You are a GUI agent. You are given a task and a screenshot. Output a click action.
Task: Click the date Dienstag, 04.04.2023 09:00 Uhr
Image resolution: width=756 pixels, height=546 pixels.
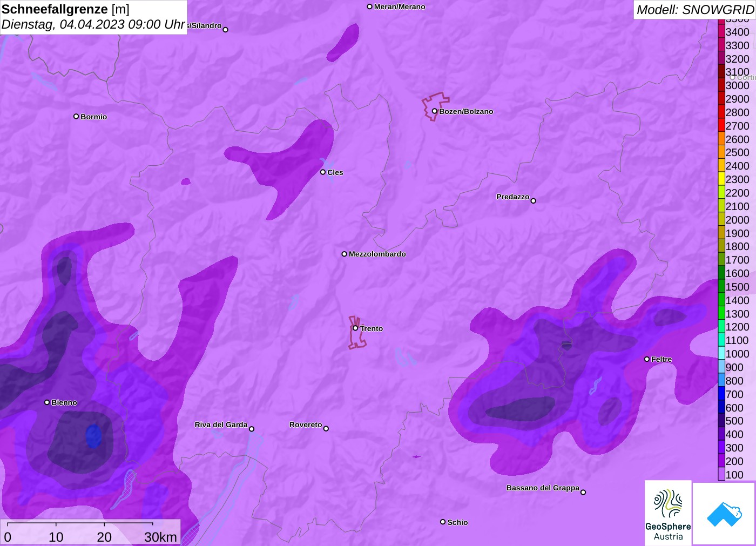[93, 24]
